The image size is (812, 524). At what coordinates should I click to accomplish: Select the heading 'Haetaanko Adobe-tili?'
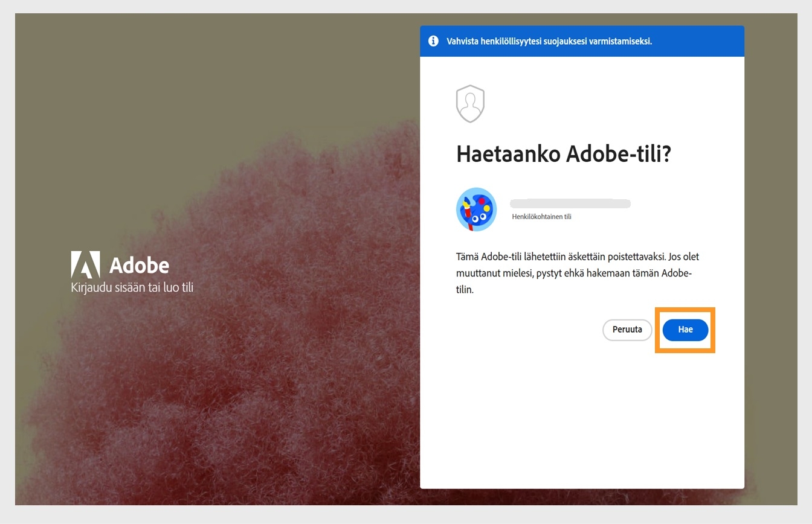pyautogui.click(x=562, y=154)
